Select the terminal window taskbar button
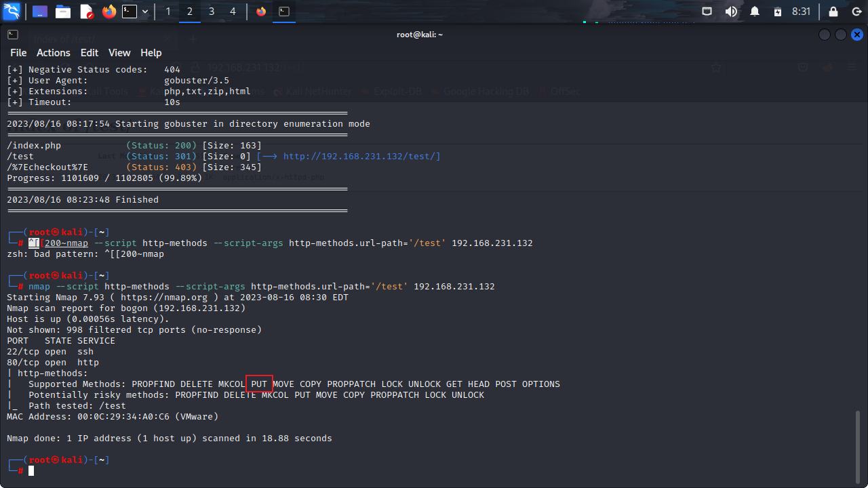This screenshot has width=868, height=488. [x=284, y=12]
